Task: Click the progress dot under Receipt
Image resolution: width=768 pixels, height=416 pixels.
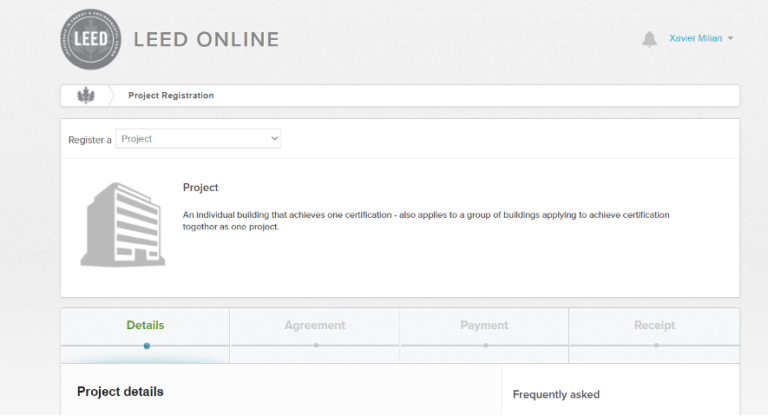Action: coord(655,346)
